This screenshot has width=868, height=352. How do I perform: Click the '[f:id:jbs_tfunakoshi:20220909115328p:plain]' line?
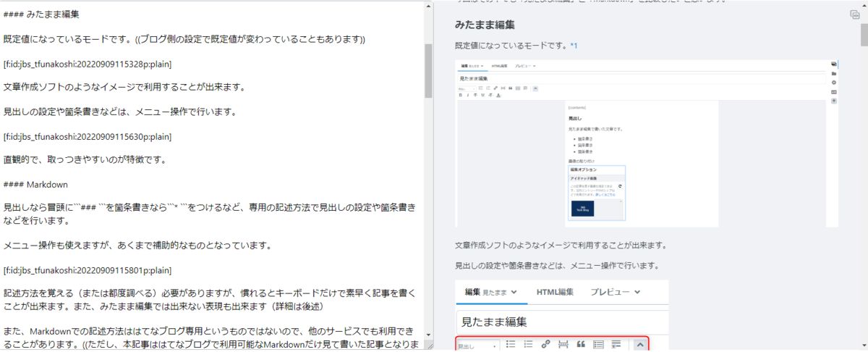click(x=88, y=64)
